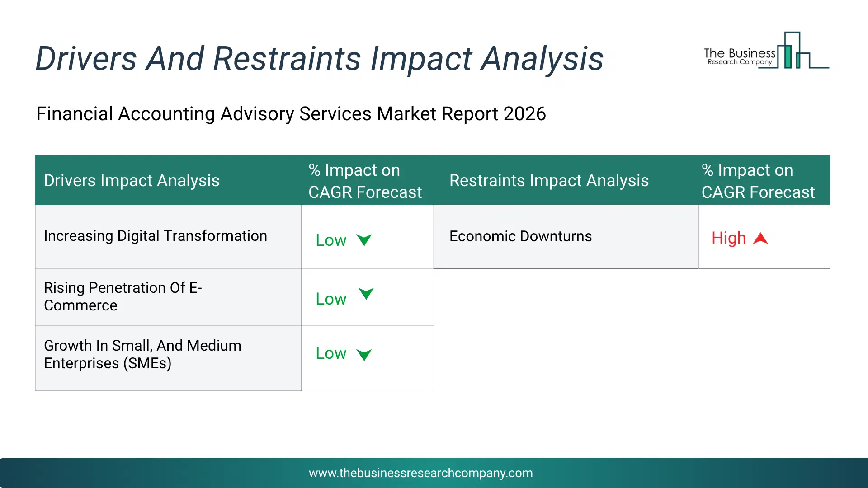Click 'Drivers Impact Analysis' column header
The image size is (868, 488).
pos(132,180)
